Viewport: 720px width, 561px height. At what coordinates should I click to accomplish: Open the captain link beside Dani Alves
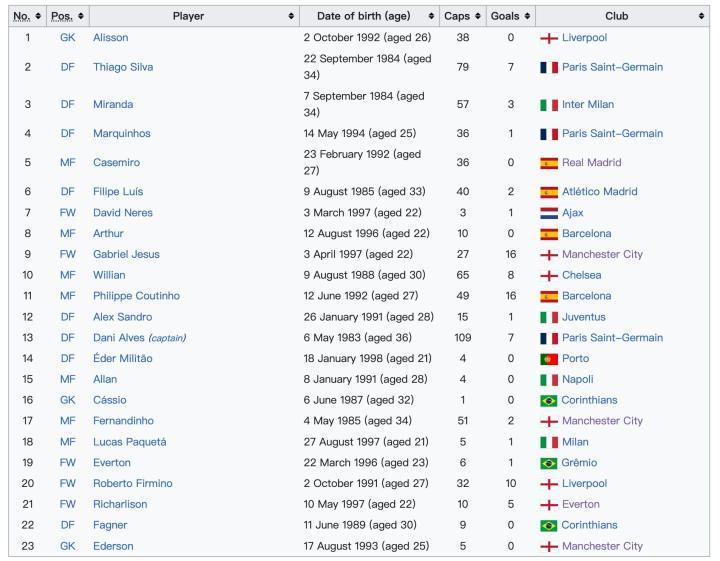tap(166, 338)
